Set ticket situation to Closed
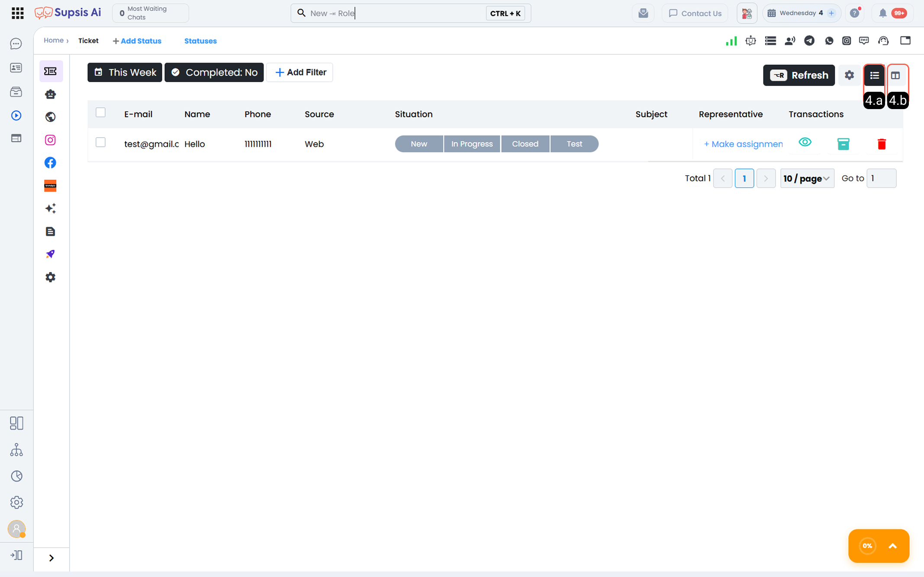This screenshot has height=577, width=924. pos(525,144)
